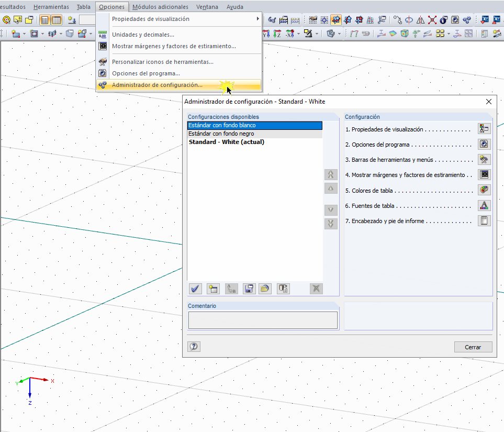Image resolution: width=504 pixels, height=432 pixels.
Task: Click the help question mark button in dialog
Action: tap(194, 347)
